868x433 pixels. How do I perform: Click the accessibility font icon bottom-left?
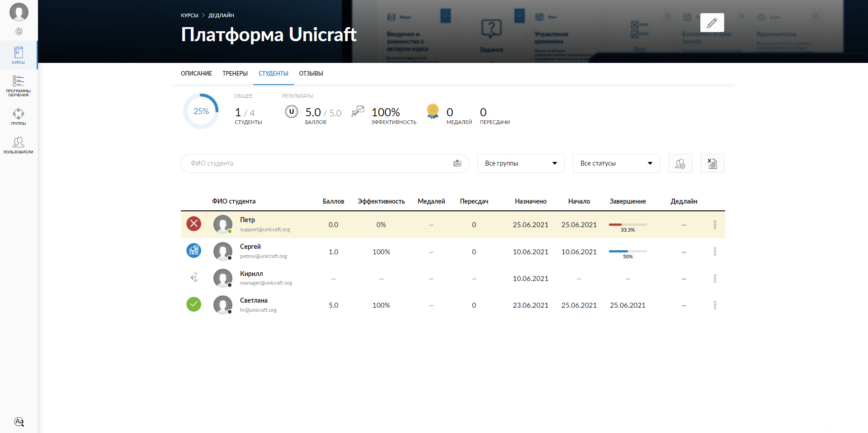tap(19, 422)
